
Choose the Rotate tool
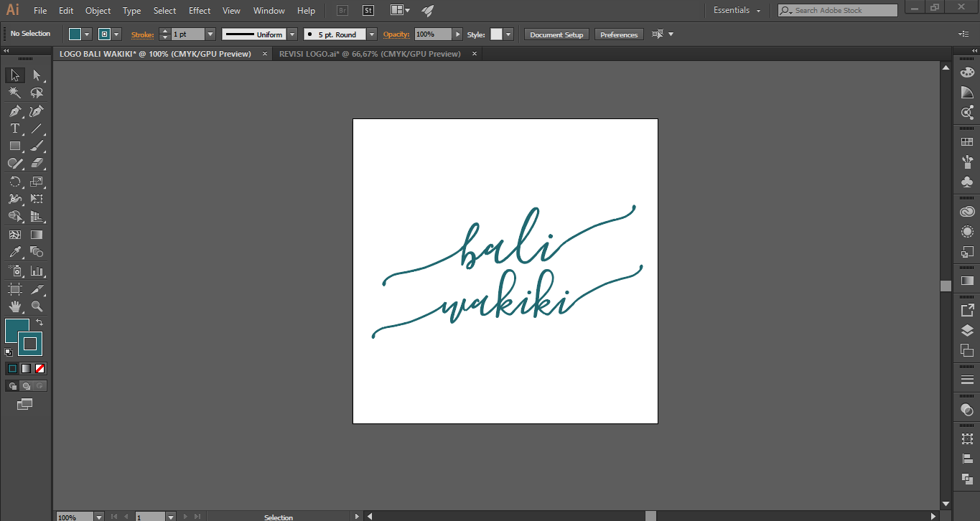15,182
